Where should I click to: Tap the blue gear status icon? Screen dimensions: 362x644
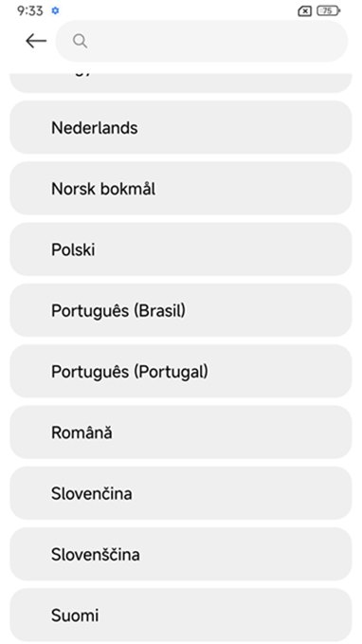[55, 10]
